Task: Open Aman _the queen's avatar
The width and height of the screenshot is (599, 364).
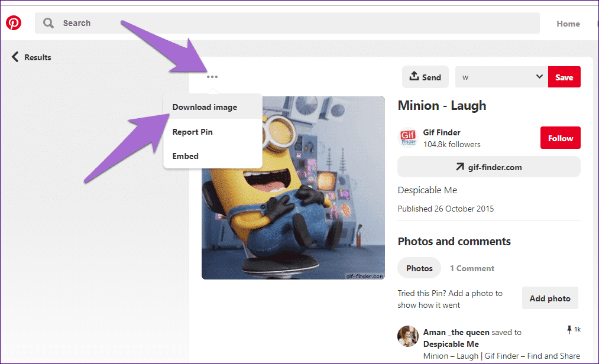Action: point(407,336)
